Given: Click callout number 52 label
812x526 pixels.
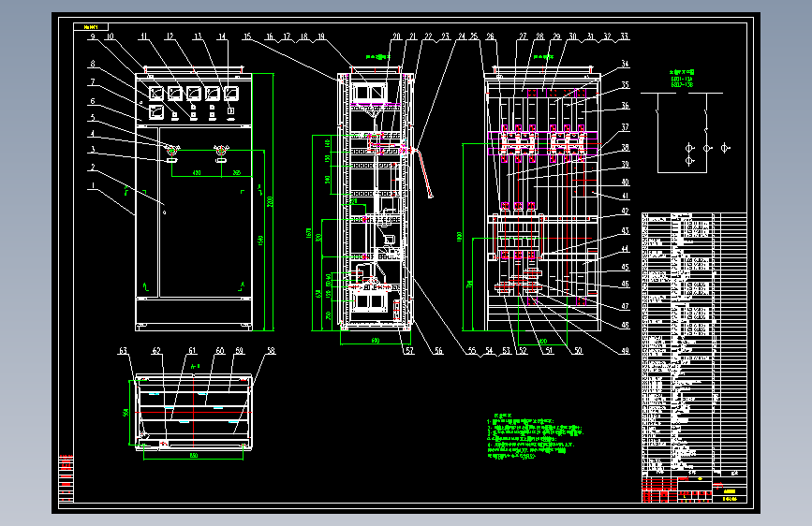Looking at the screenshot, I should point(523,350).
